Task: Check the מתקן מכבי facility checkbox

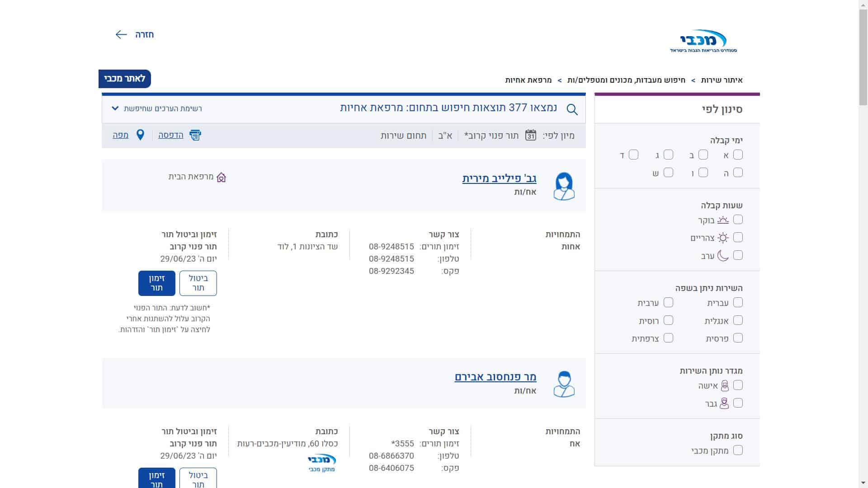Action: coord(738,450)
